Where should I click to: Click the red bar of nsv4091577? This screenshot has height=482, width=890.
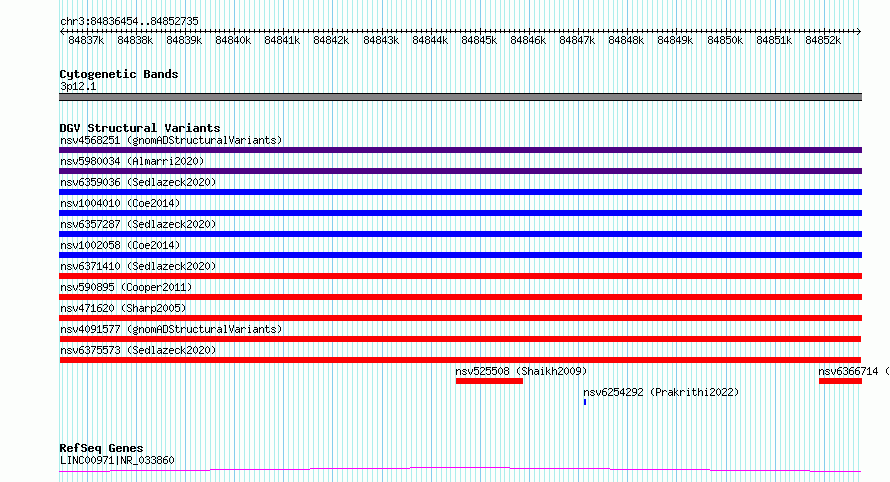point(460,339)
